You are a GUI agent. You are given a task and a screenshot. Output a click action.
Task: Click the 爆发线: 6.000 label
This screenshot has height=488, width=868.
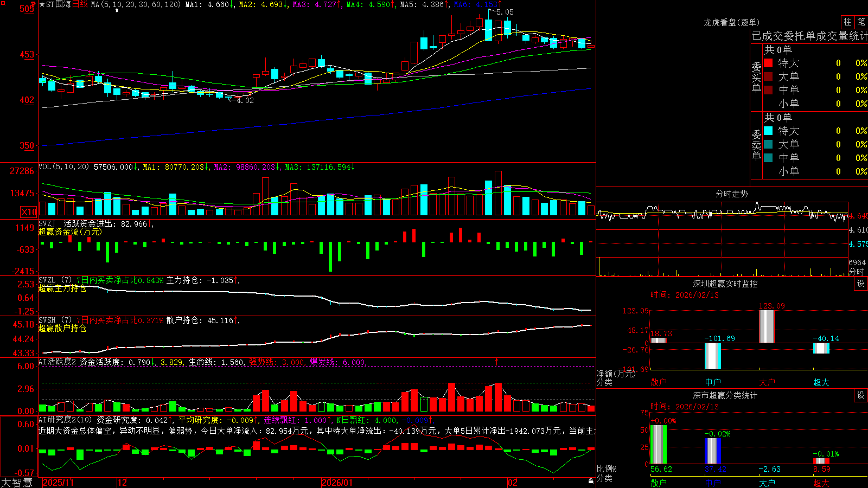pos(338,362)
